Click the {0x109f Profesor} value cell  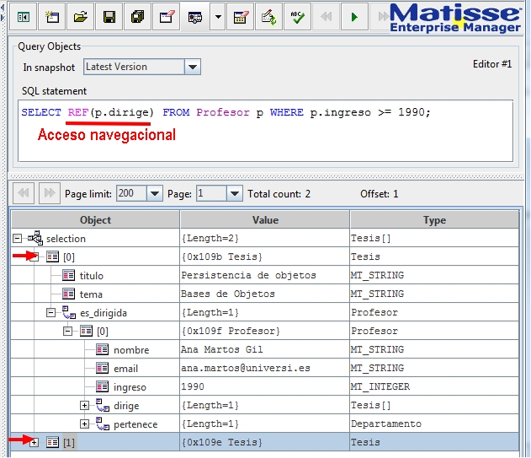click(x=264, y=331)
